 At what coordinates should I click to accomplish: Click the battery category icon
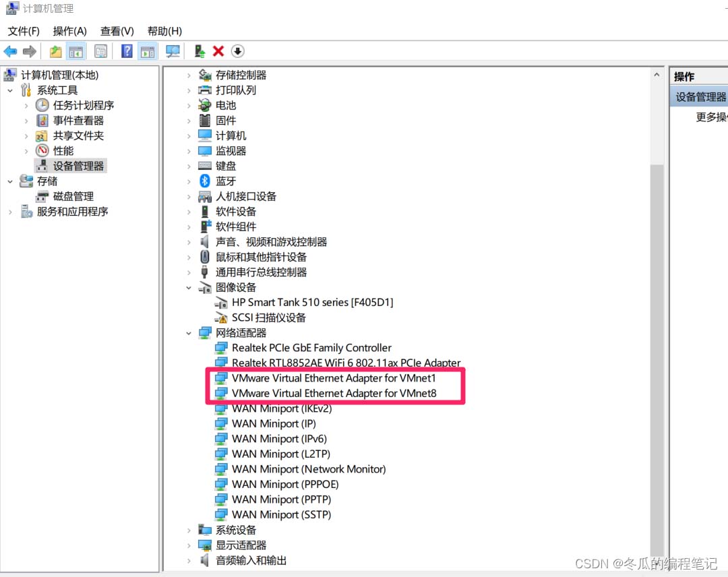(x=205, y=105)
